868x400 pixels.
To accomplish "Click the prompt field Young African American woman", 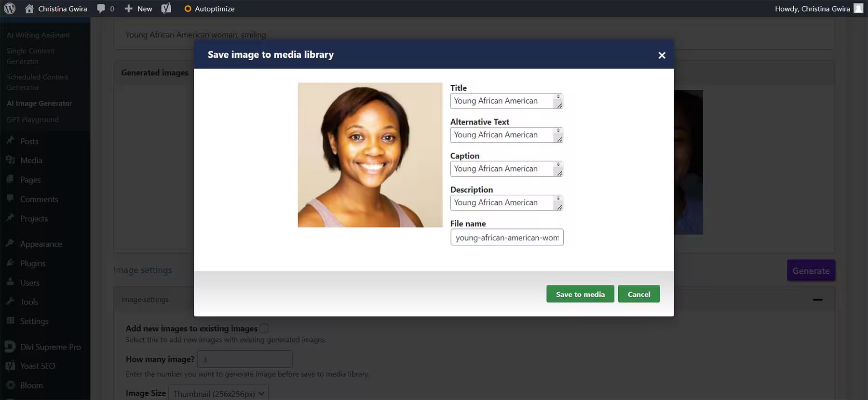I will [x=474, y=35].
